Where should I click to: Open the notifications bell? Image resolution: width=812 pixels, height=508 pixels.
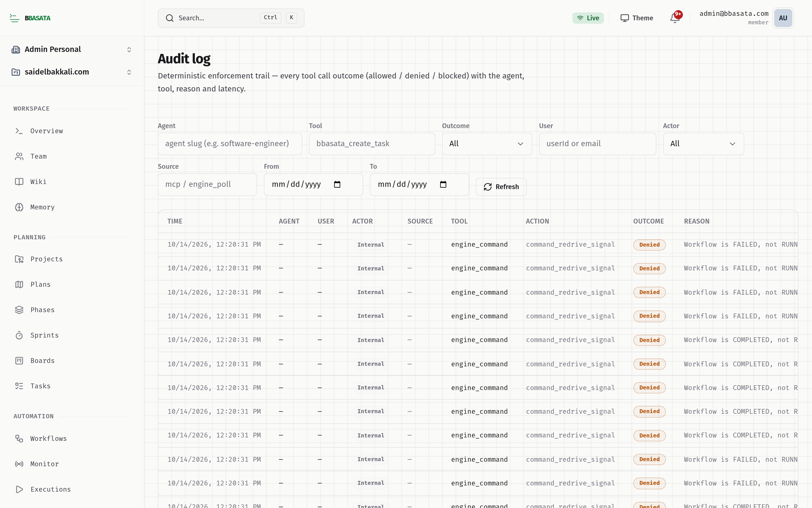click(675, 18)
